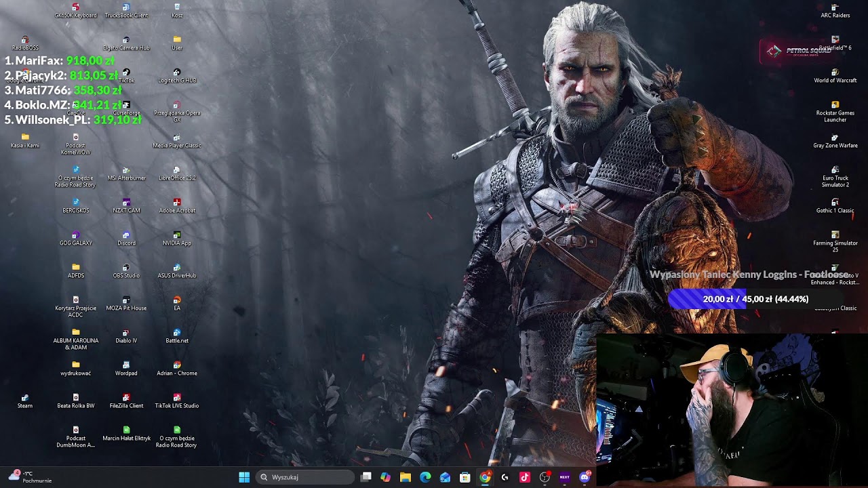Image resolution: width=868 pixels, height=488 pixels.
Task: Open the wydrukować folder
Action: click(x=75, y=369)
